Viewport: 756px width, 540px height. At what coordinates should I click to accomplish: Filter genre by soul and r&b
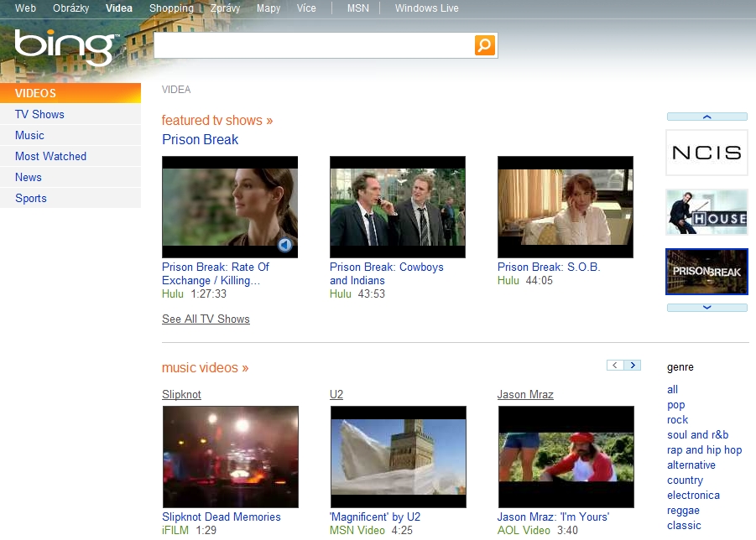click(697, 434)
